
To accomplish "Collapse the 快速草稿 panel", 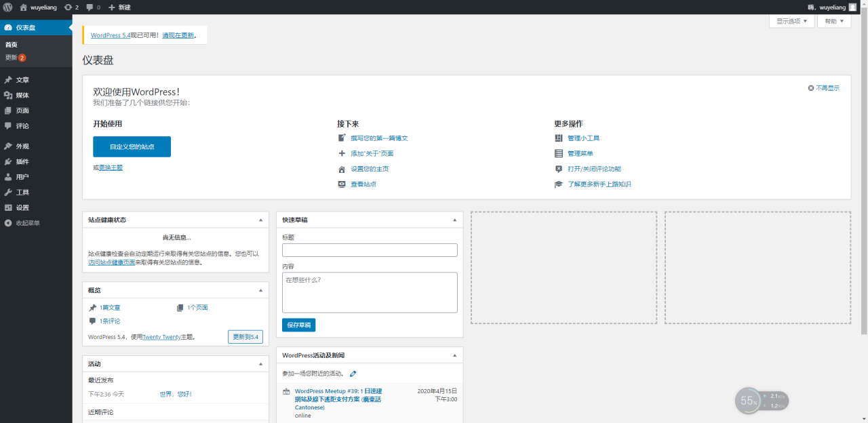I will (454, 219).
